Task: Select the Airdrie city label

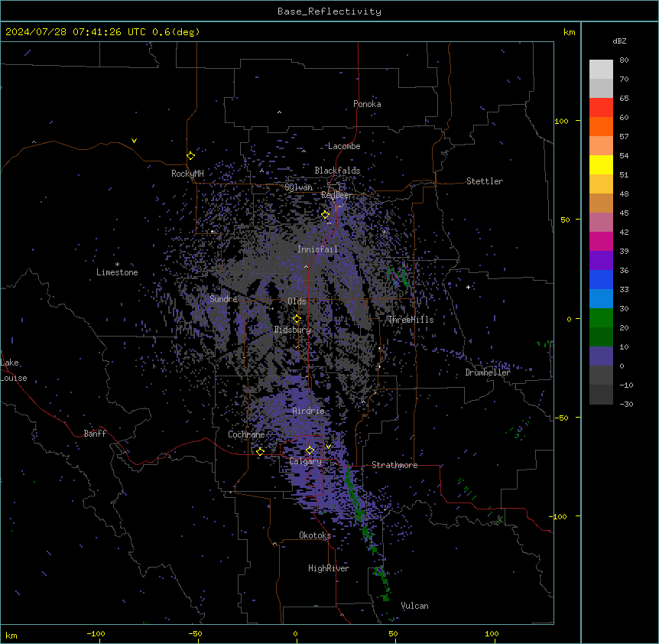Action: (x=308, y=411)
